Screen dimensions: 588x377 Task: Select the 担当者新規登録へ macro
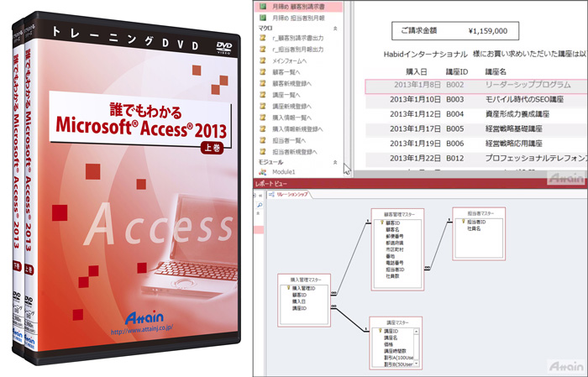tap(295, 152)
